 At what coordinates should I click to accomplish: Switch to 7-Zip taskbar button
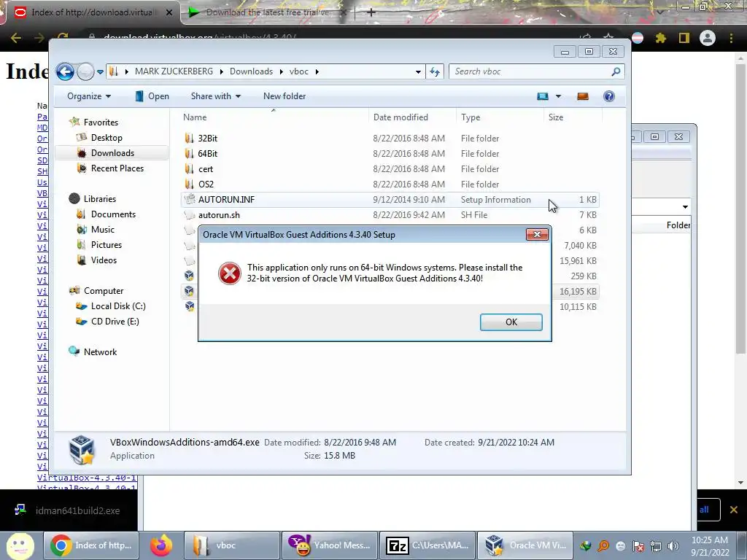tap(427, 545)
